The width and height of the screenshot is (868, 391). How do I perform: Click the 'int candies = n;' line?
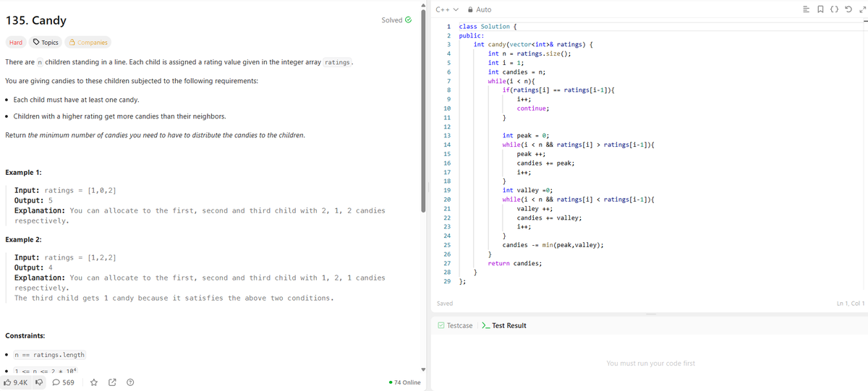(x=516, y=72)
